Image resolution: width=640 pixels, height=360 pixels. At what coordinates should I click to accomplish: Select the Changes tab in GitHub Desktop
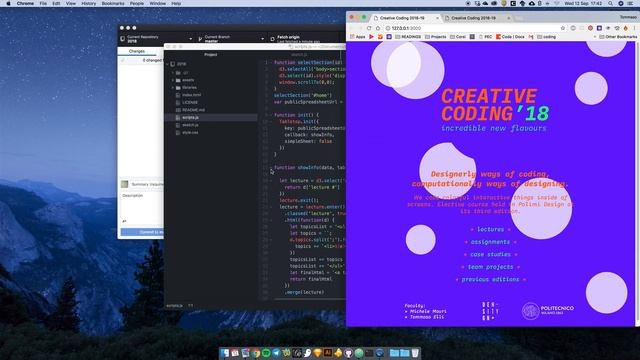pyautogui.click(x=137, y=51)
